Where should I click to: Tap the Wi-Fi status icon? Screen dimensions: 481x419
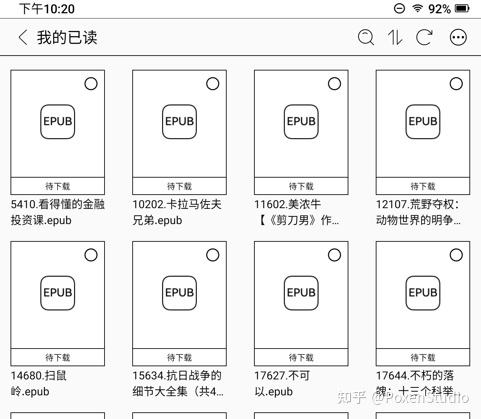[x=417, y=8]
